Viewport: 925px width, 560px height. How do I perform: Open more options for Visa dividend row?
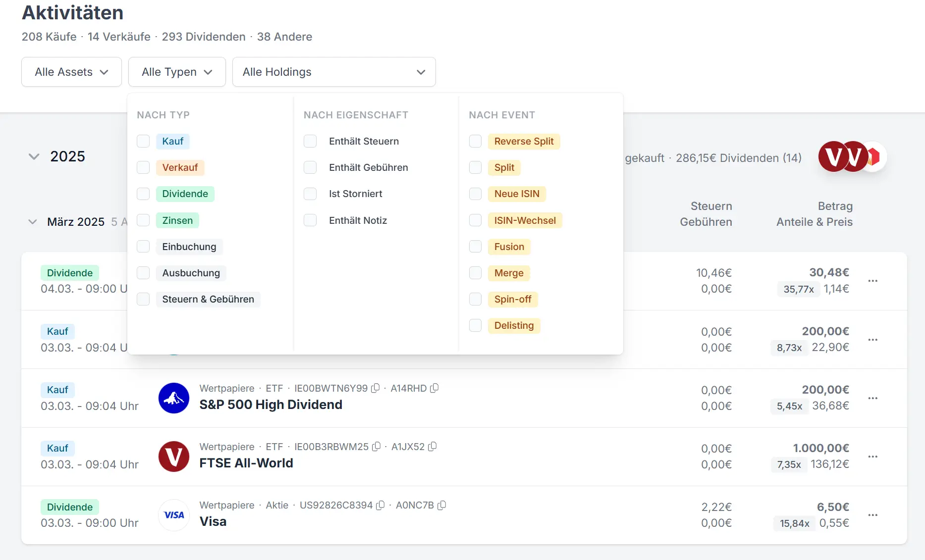click(x=873, y=515)
